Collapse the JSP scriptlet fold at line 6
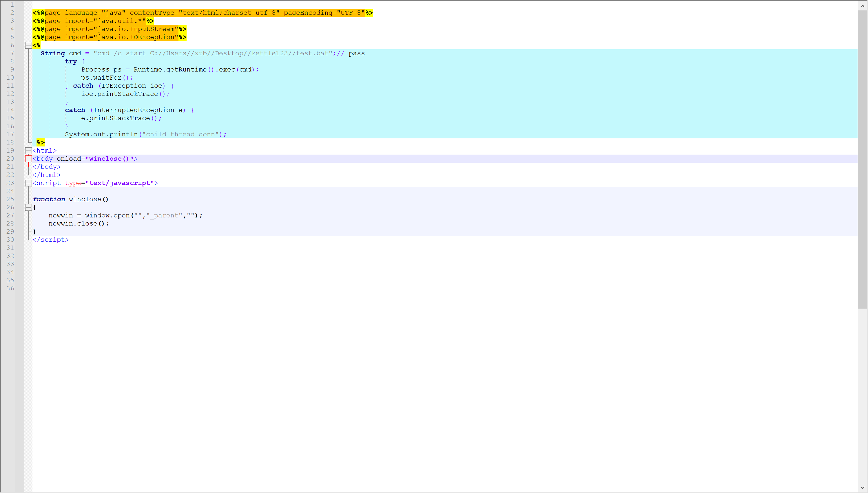This screenshot has width=868, height=493. (28, 45)
